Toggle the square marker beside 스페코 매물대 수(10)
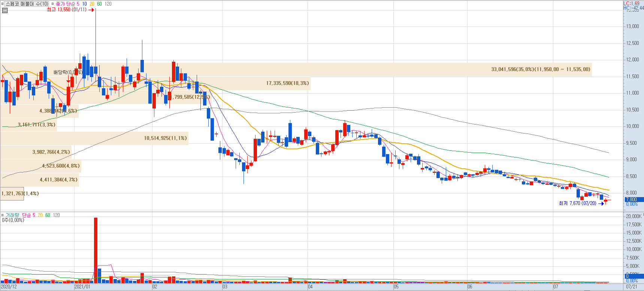The width and height of the screenshot is (644, 291). click(3, 4)
